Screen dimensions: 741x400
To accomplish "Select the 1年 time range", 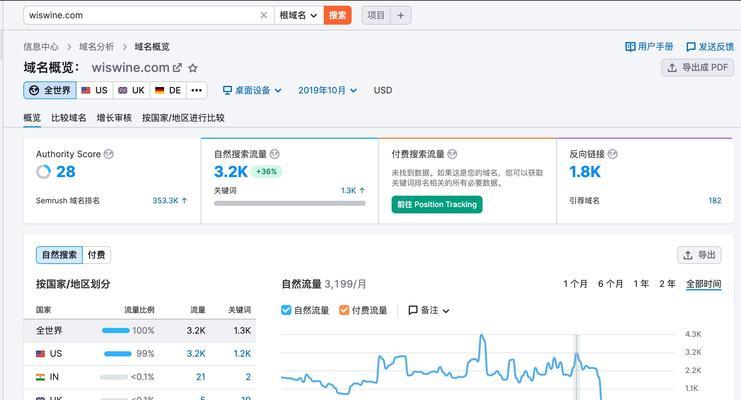I will pyautogui.click(x=641, y=284).
